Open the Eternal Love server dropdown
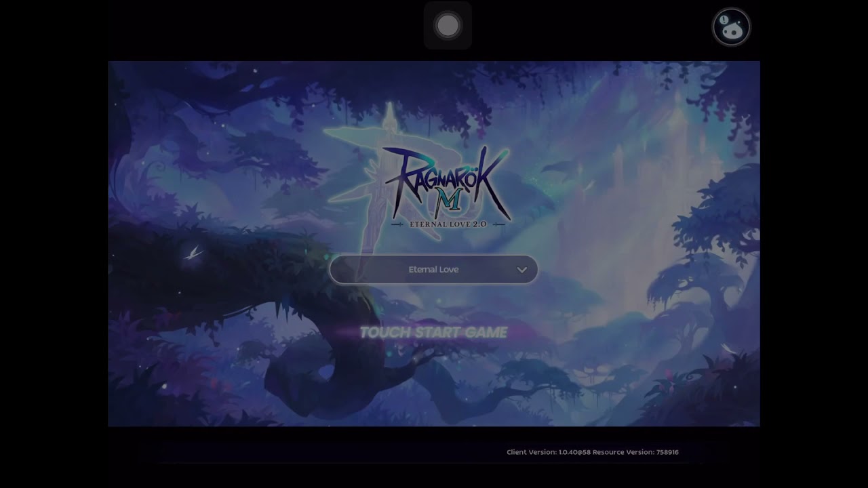 point(433,270)
